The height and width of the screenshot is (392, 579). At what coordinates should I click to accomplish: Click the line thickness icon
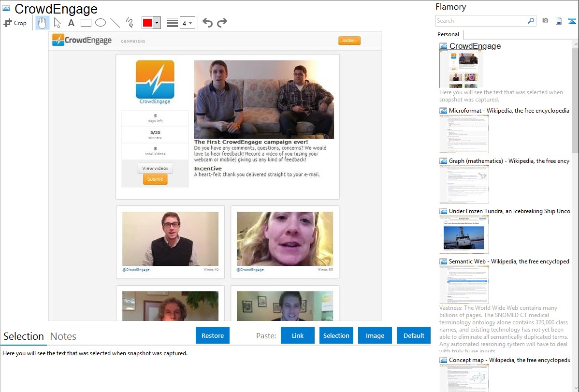172,23
